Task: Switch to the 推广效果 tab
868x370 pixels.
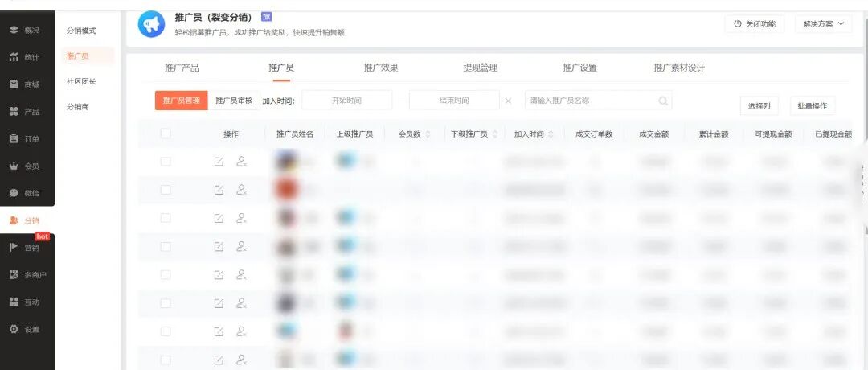Action: 381,68
